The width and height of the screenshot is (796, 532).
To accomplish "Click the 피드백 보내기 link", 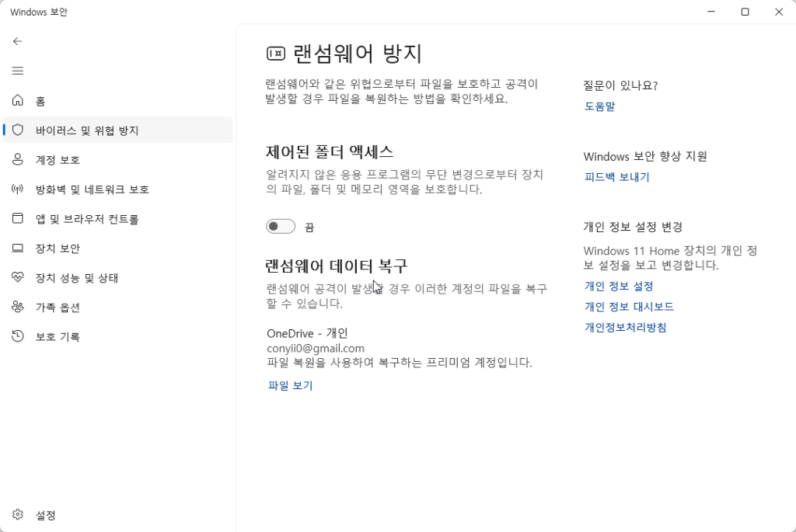I will (616, 177).
